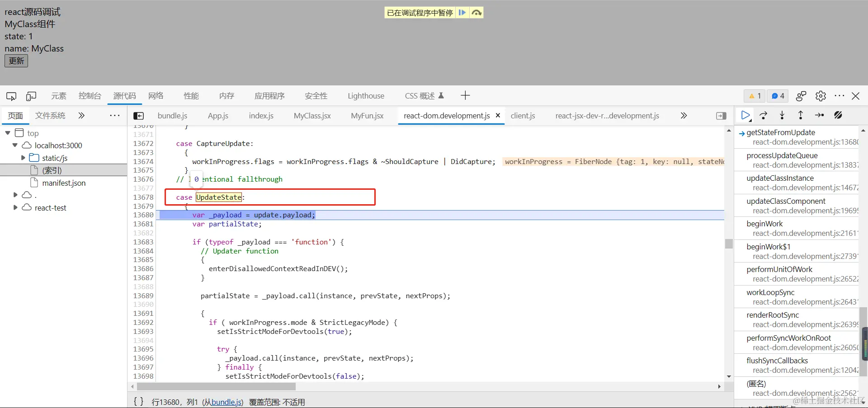Step over next function call
The width and height of the screenshot is (868, 408).
pyautogui.click(x=764, y=115)
